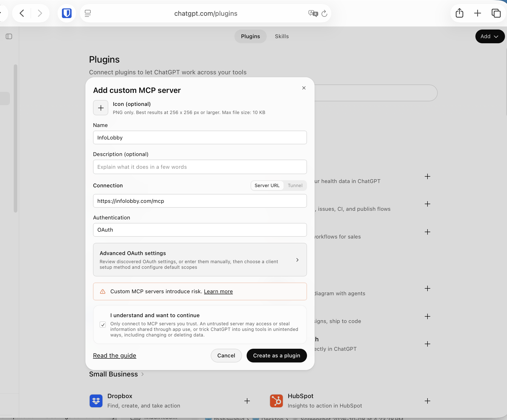Click Create as a plugin
The image size is (507, 420).
pos(277,356)
